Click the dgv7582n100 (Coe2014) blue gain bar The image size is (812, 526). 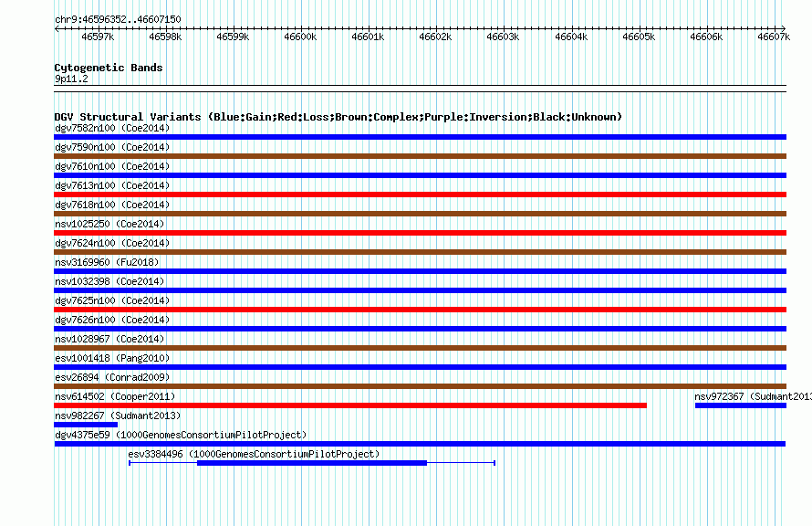click(420, 137)
